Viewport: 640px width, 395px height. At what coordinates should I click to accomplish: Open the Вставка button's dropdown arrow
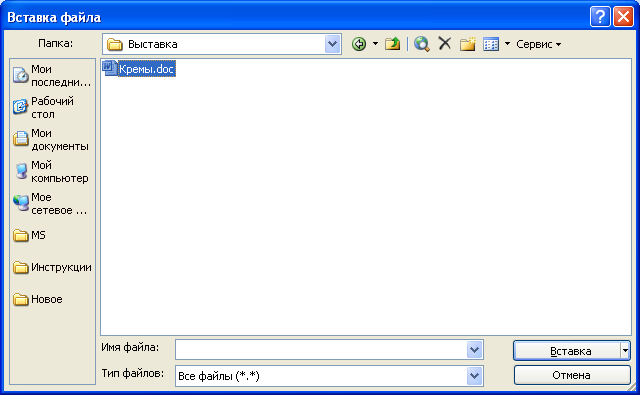click(625, 351)
